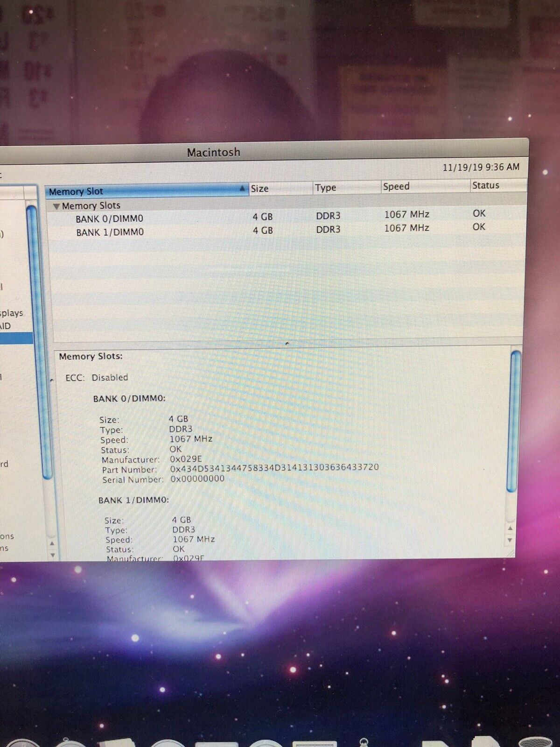The width and height of the screenshot is (560, 747).
Task: Click OK status in BANK 0/DIMM0 row
Action: (479, 213)
